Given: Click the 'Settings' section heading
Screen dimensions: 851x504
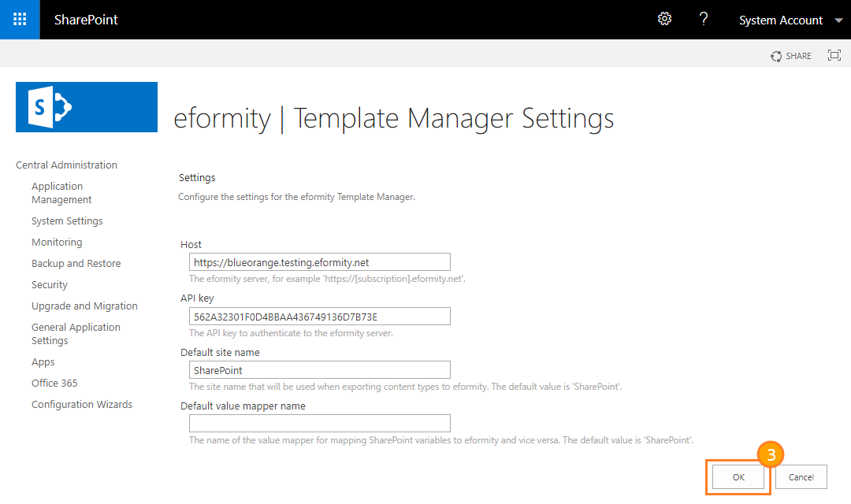Looking at the screenshot, I should point(197,177).
